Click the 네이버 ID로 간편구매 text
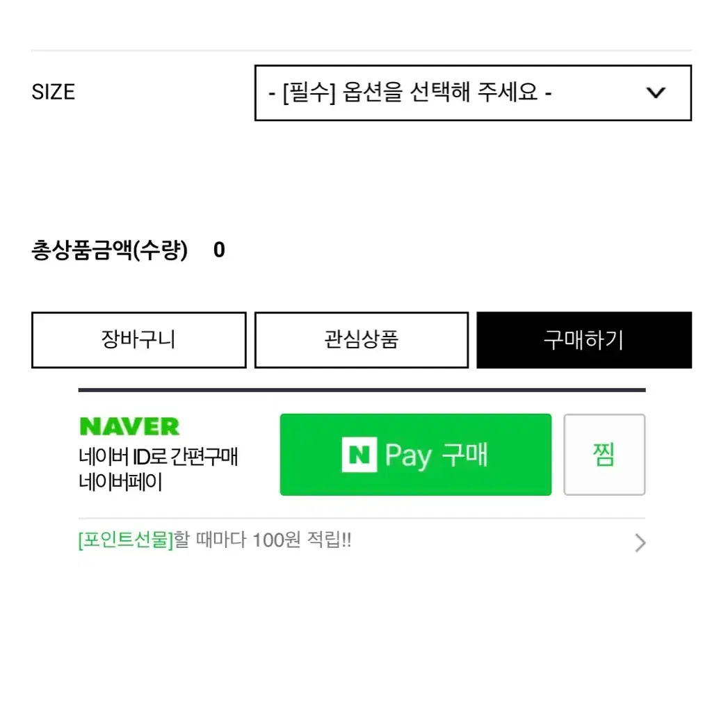 159,457
